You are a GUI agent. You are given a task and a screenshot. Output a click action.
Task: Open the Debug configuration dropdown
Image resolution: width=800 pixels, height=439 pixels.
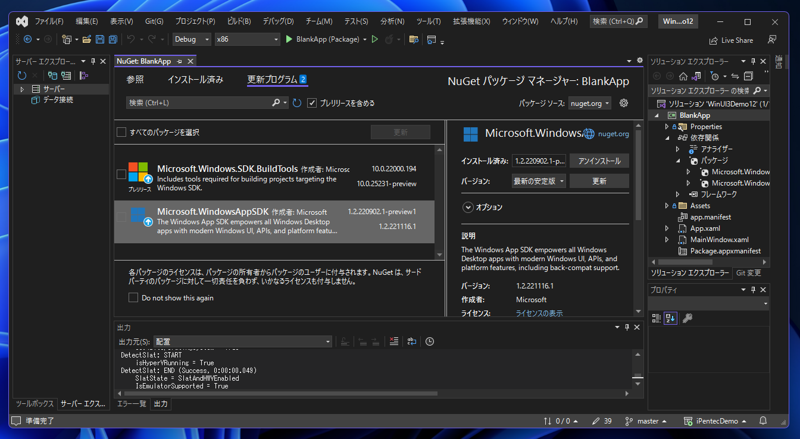click(190, 39)
